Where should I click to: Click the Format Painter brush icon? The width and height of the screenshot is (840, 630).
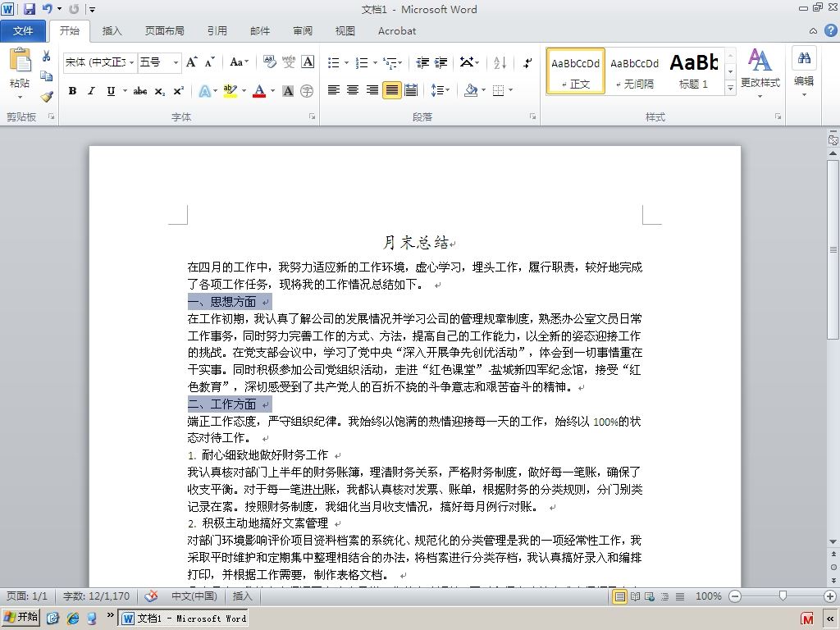coord(47,97)
